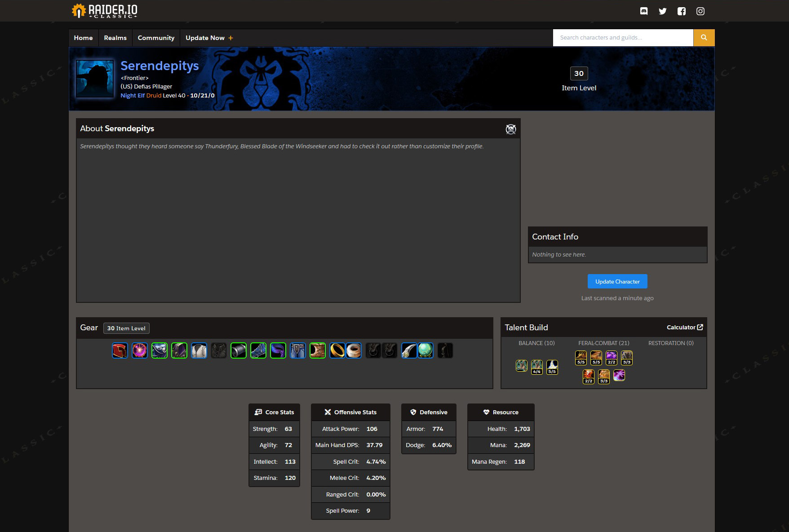789x532 pixels.
Task: Click the Balance talent icon without rank
Action: click(x=522, y=366)
